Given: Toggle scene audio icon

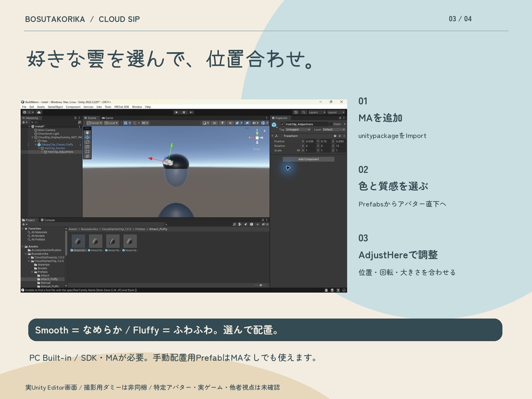Looking at the screenshot, I should click(x=230, y=123).
